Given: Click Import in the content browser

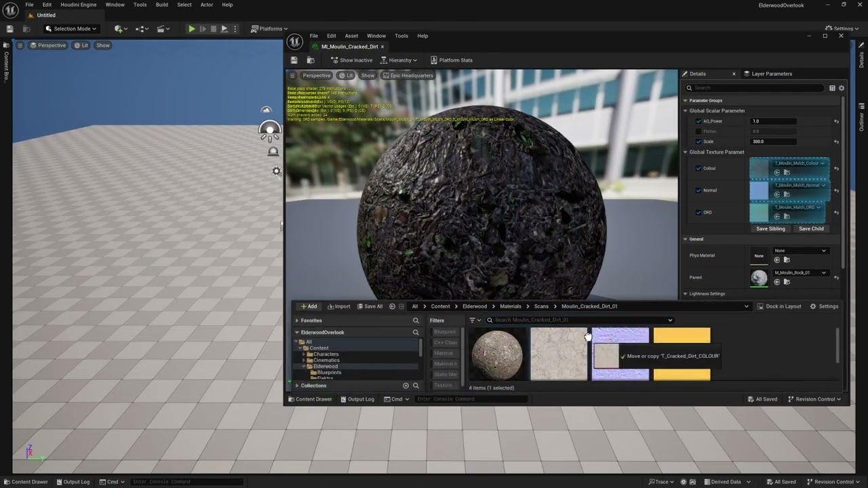Looking at the screenshot, I should (x=339, y=306).
